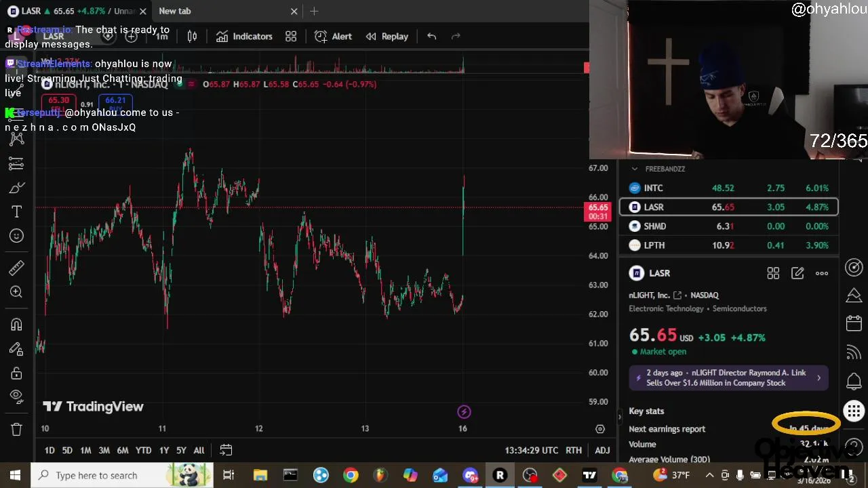Open the emoji icons tool
Viewport: 868px width, 488px height.
(x=16, y=236)
